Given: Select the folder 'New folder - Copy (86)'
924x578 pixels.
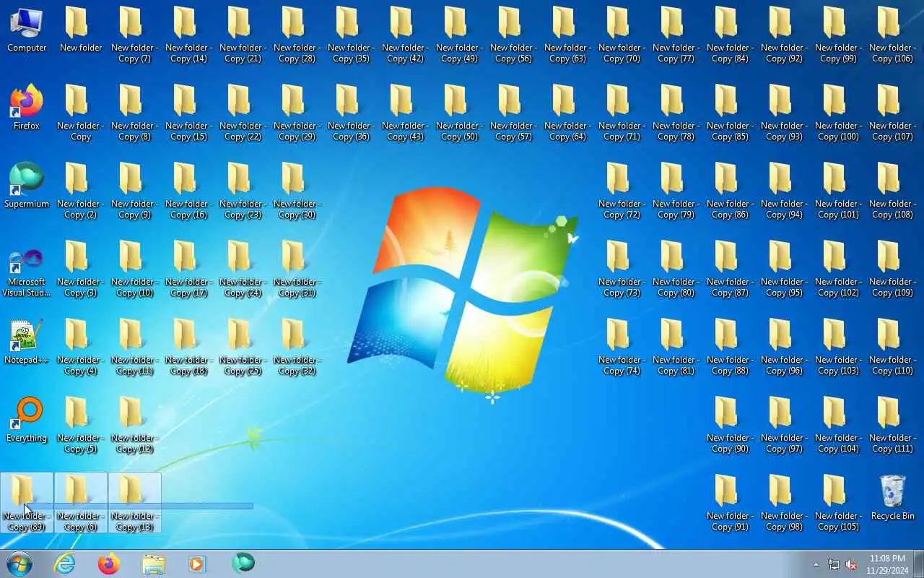Looking at the screenshot, I should [731, 191].
